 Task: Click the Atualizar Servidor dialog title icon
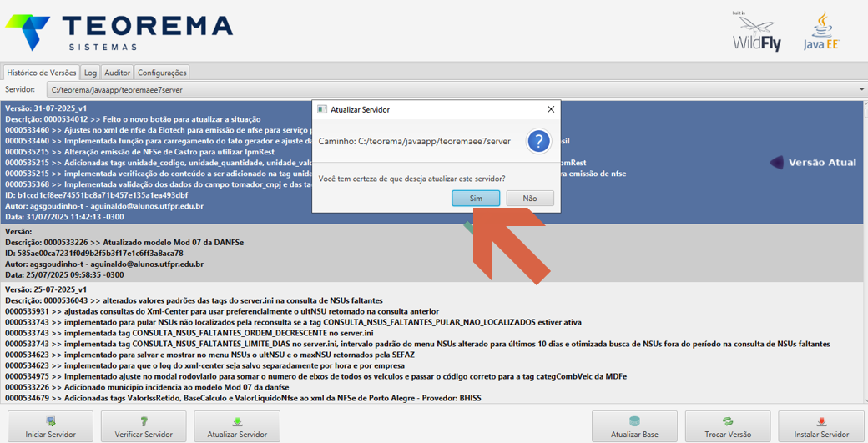322,109
